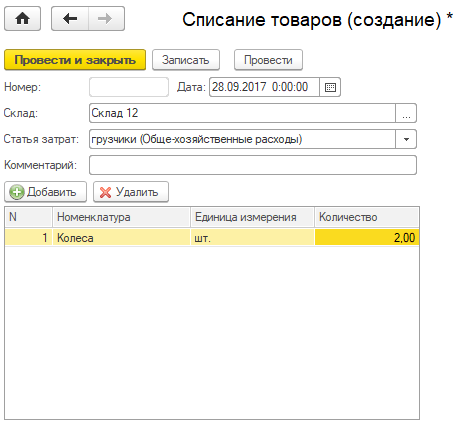Expand the Статья затрат dropdown list

406,139
